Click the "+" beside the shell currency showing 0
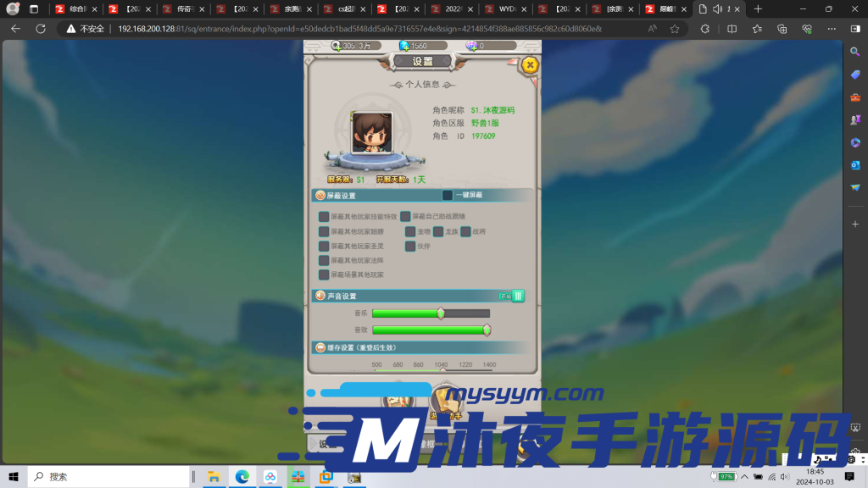The width and height of the screenshot is (868, 488). pos(476,48)
